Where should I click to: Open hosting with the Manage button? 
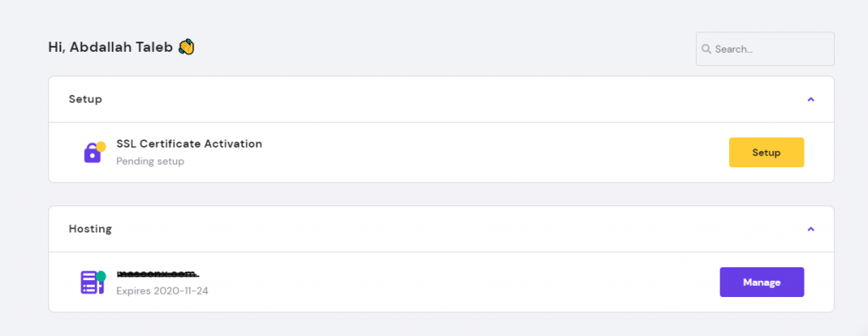[762, 283]
